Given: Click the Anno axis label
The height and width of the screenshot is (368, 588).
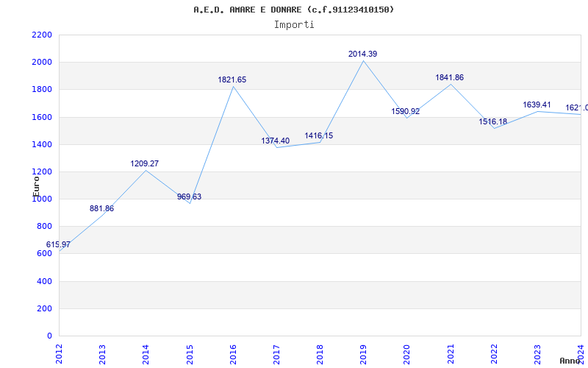Looking at the screenshot, I should 570,361.
